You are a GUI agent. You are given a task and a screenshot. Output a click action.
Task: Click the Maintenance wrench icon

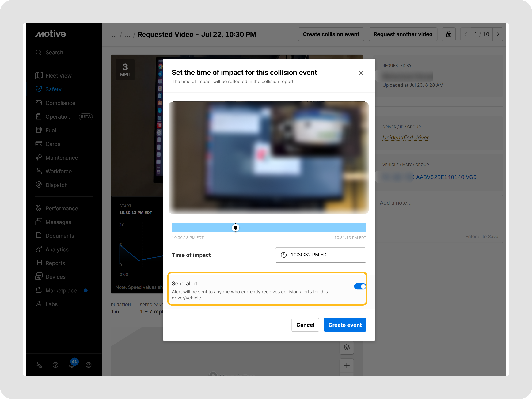click(x=39, y=158)
